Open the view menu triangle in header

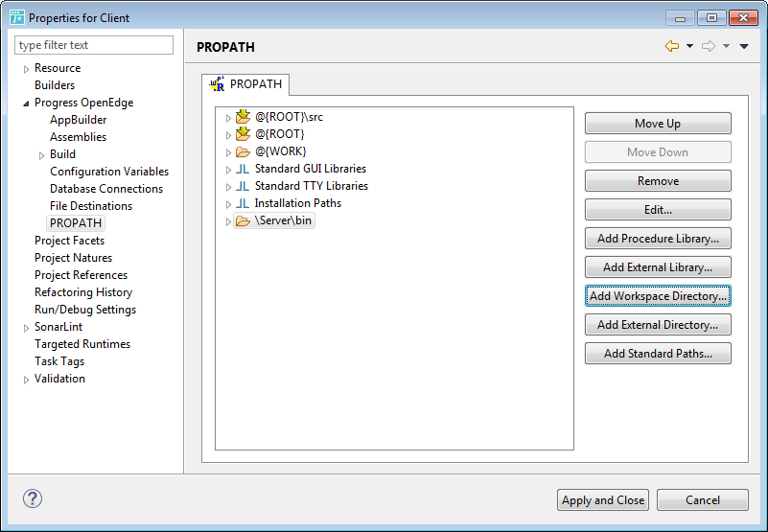[744, 46]
